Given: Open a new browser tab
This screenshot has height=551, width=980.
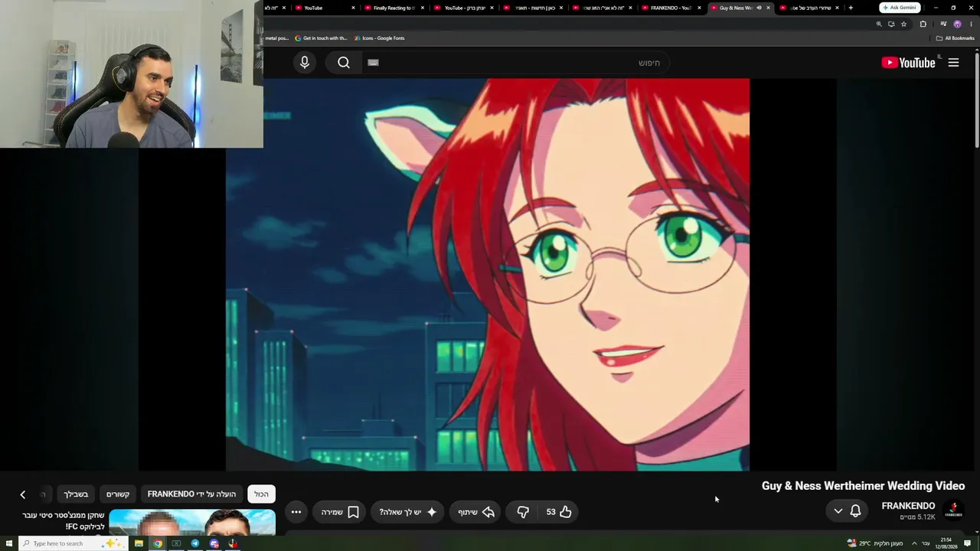Looking at the screenshot, I should coord(851,8).
